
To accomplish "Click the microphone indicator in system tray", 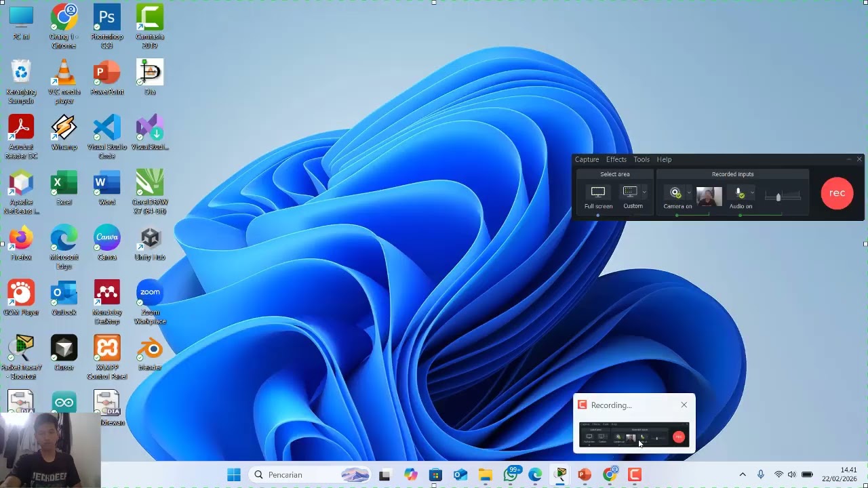I will coord(761,474).
